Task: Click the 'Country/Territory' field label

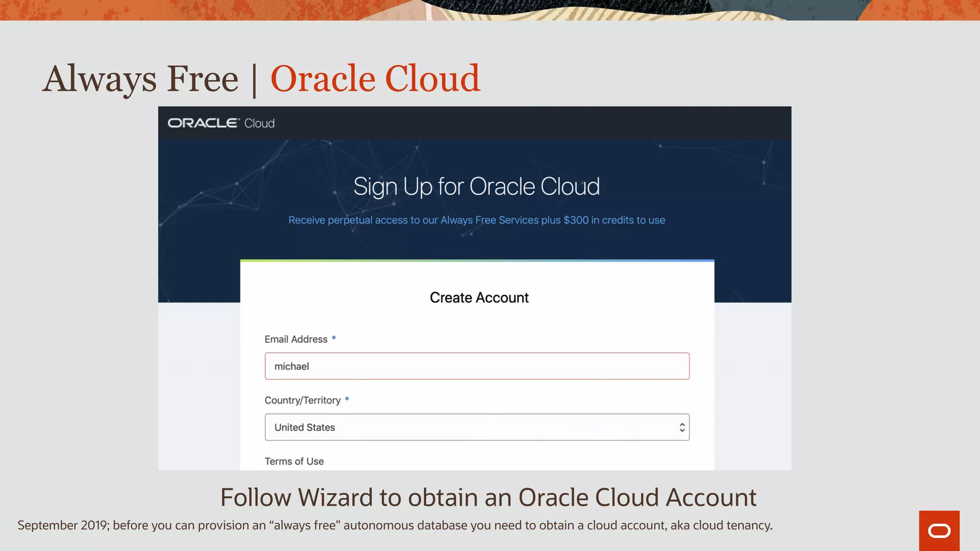Action: click(302, 400)
